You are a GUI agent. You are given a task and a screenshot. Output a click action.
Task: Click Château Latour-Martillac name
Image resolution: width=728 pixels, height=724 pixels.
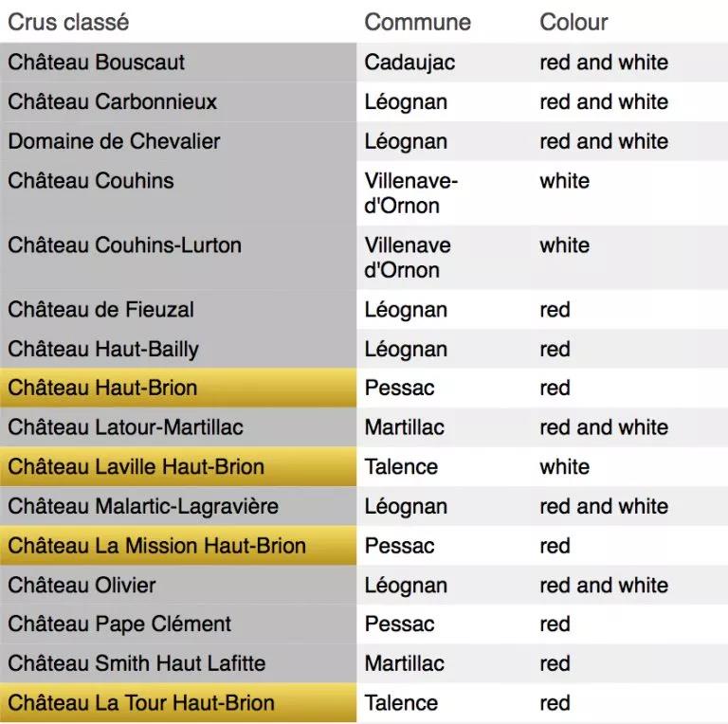point(125,427)
